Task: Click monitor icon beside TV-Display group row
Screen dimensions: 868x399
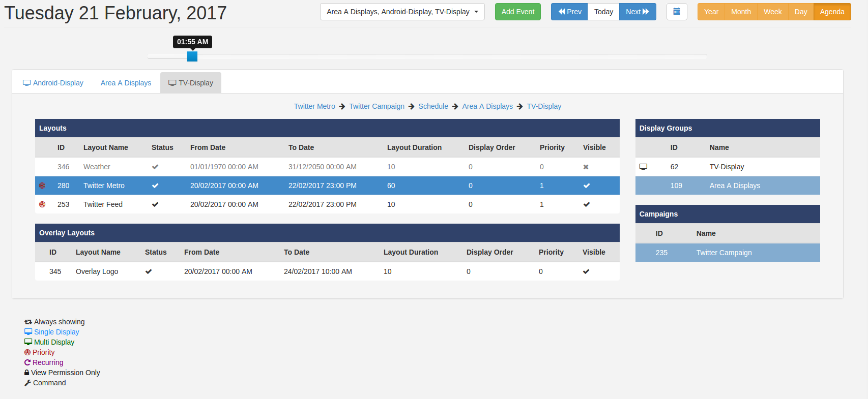Action: coord(643,167)
